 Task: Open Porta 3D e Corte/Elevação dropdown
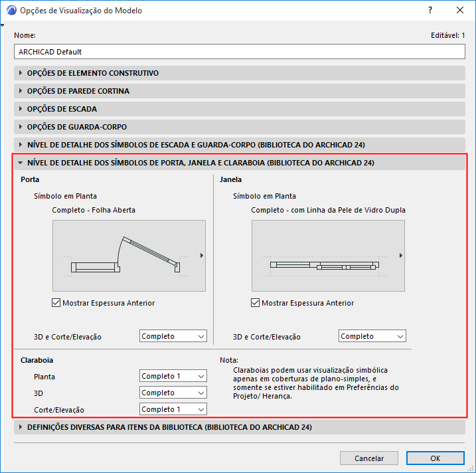(x=173, y=336)
